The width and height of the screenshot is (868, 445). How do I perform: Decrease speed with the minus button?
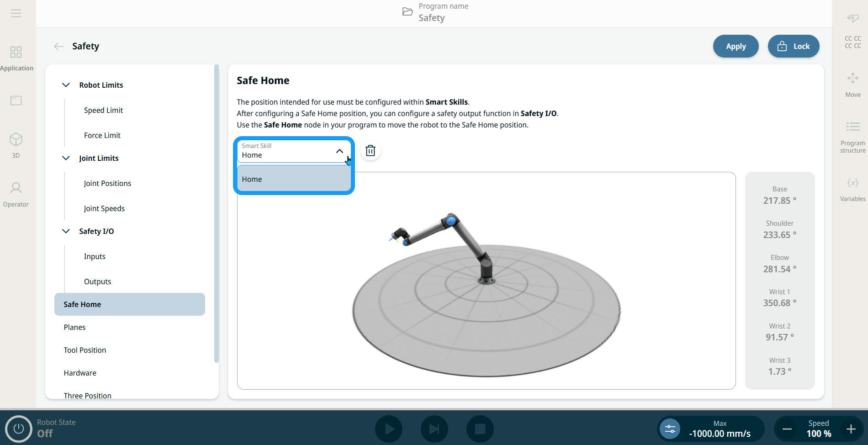coord(787,429)
